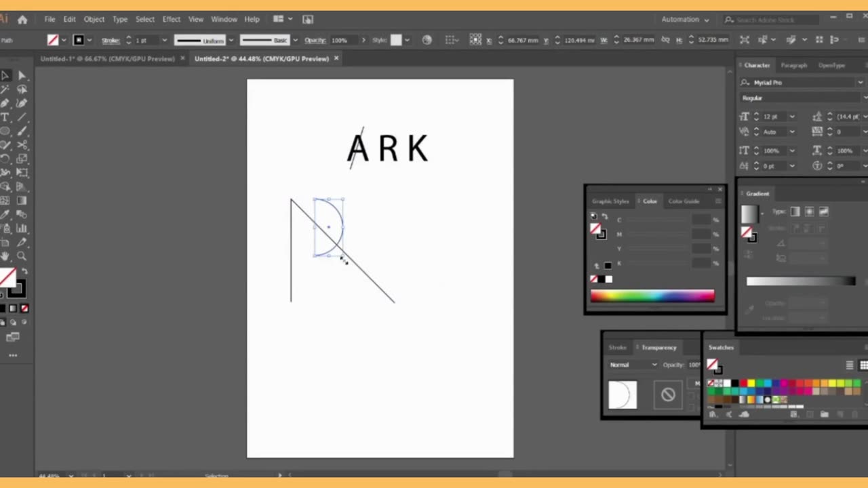Image resolution: width=868 pixels, height=488 pixels.
Task: Select the Magic Wand tool
Action: pyautogui.click(x=5, y=89)
